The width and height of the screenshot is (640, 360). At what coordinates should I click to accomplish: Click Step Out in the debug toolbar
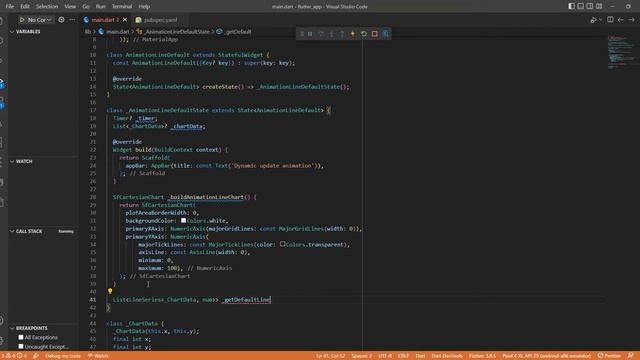(342, 34)
